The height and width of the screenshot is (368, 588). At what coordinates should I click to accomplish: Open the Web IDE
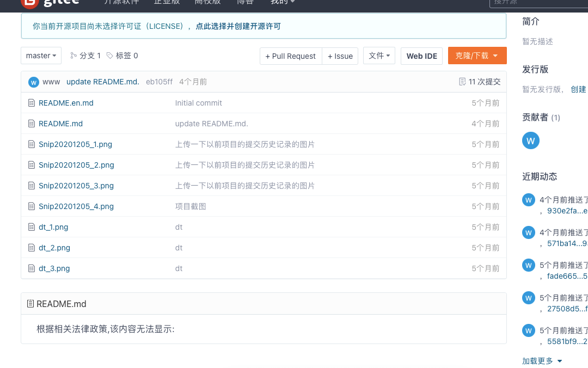click(421, 56)
